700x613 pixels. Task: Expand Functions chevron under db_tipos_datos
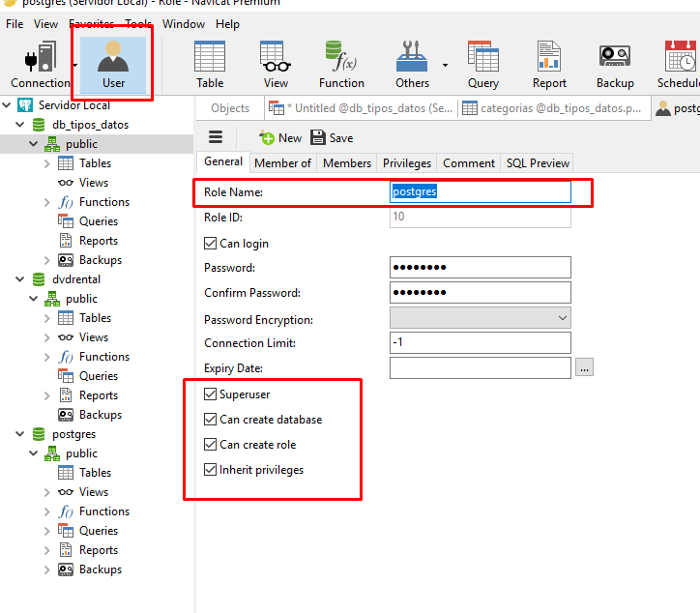point(46,202)
